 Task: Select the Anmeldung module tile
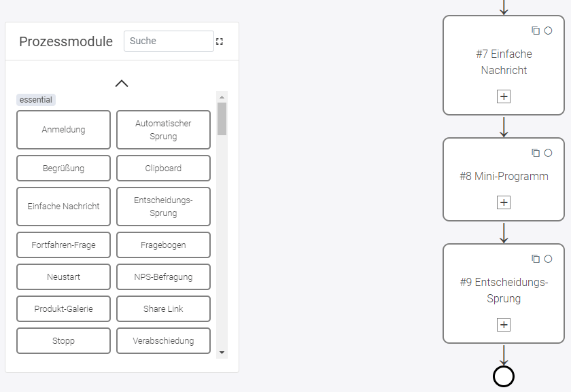pyautogui.click(x=63, y=130)
